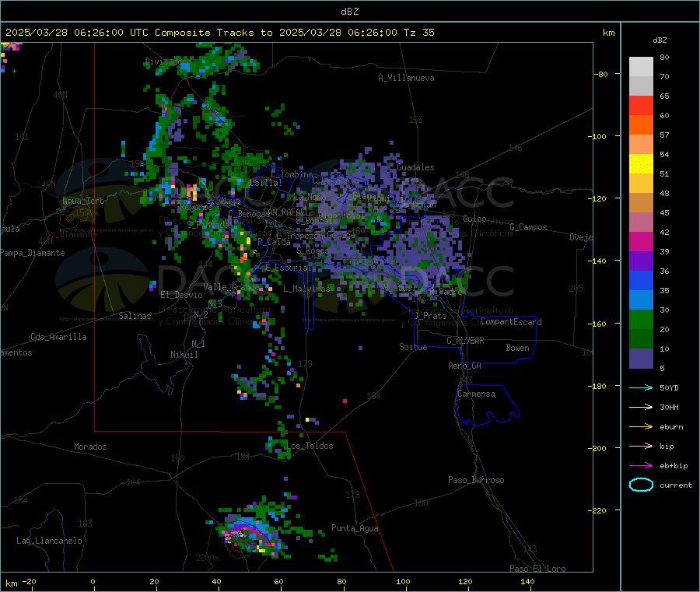Click the yellow eburn arrow legend icon
The width and height of the screenshot is (700, 592).
click(x=641, y=427)
